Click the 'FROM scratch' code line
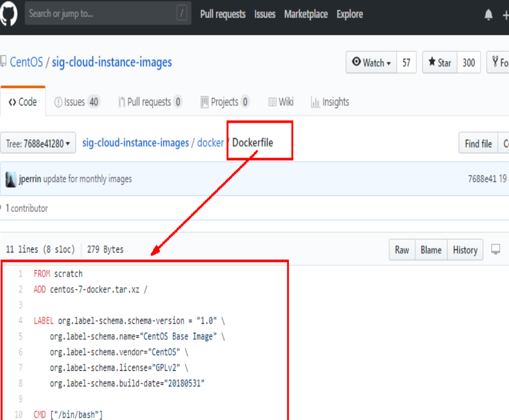509x420 pixels. click(58, 274)
